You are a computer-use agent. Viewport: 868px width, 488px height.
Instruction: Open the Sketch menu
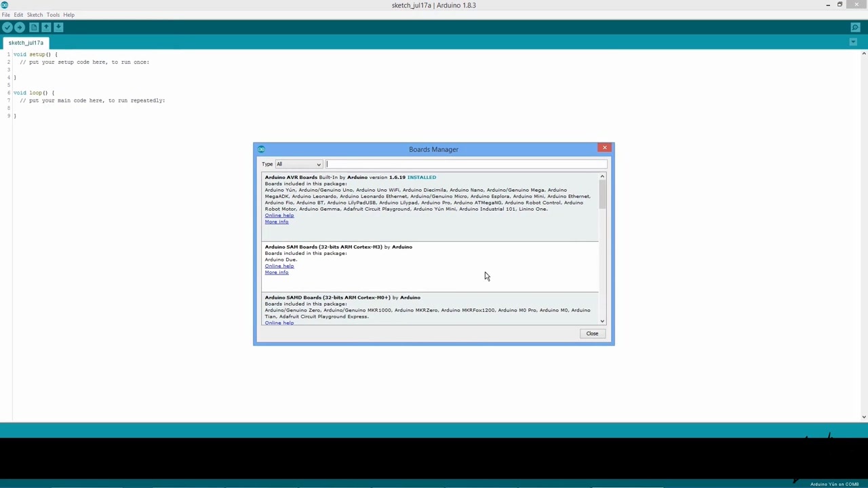(x=35, y=14)
